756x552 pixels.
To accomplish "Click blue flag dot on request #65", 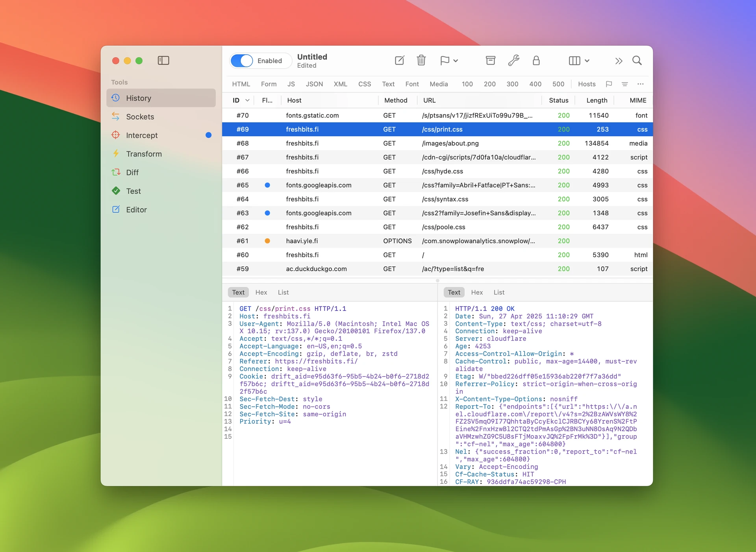I will point(267,185).
